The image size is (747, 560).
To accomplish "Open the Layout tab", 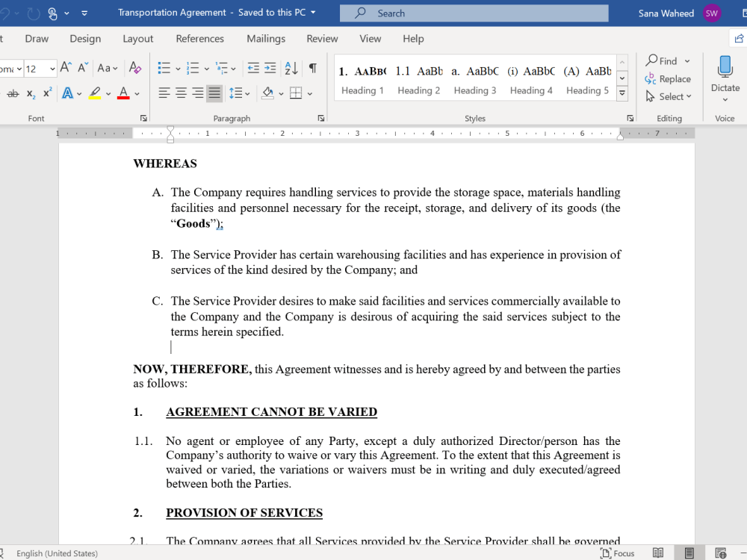I will click(x=137, y=39).
